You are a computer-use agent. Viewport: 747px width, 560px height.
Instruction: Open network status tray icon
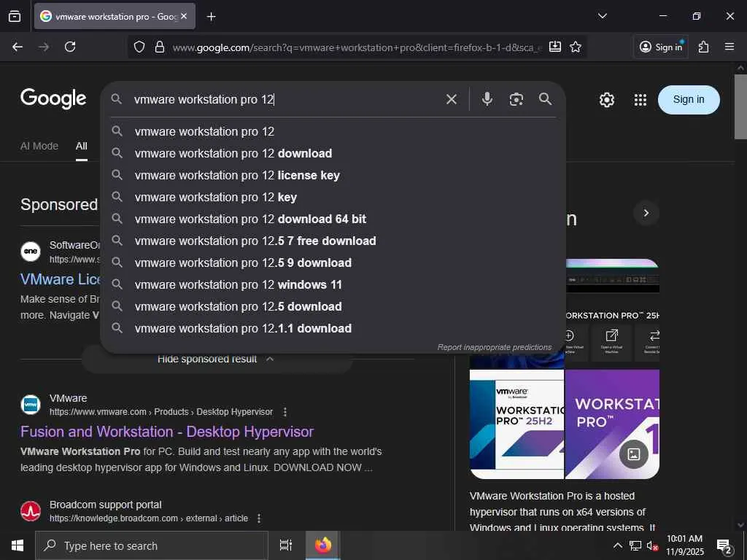coord(635,545)
